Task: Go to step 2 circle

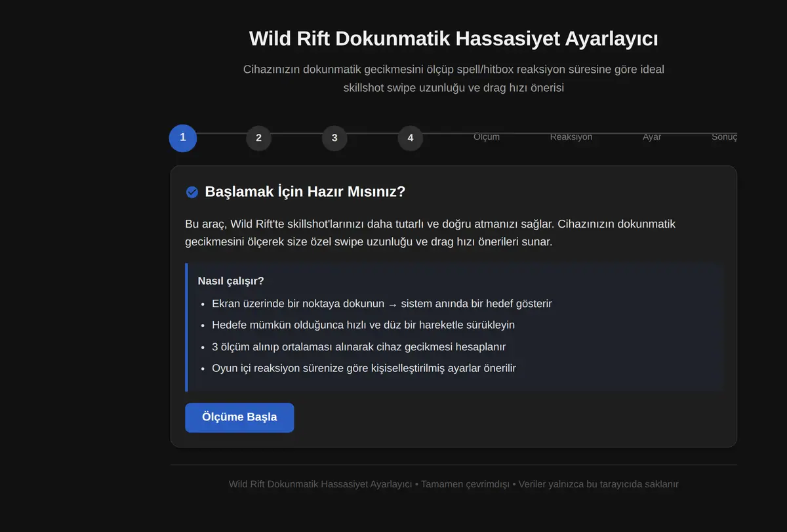Action: pos(258,138)
